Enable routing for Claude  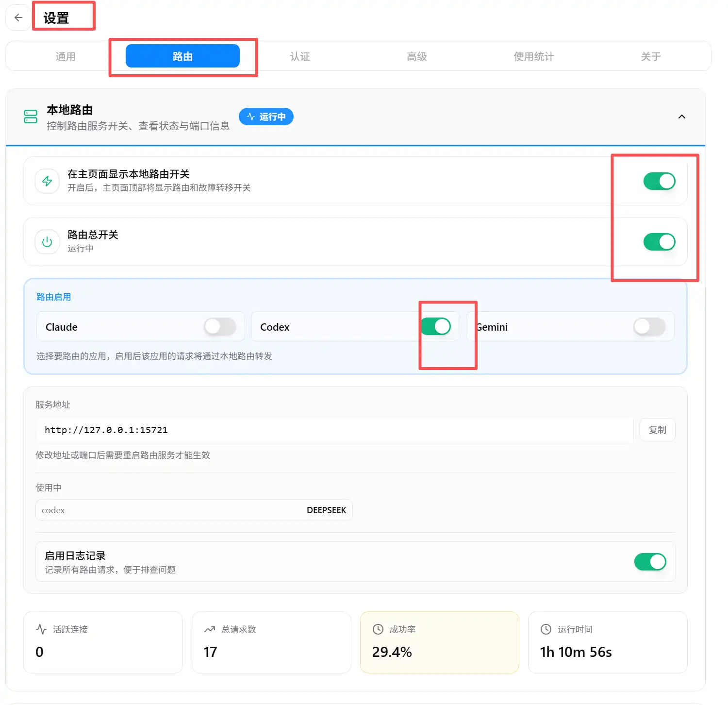point(220,327)
